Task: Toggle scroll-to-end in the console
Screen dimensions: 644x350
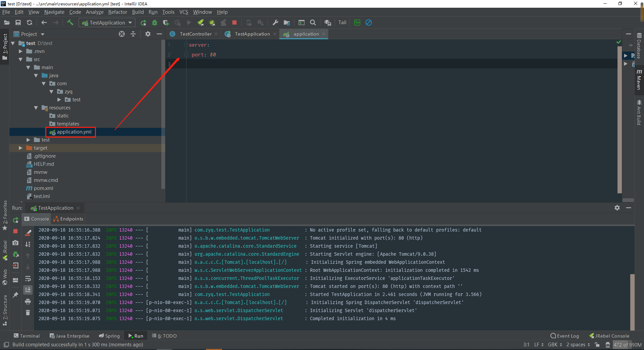Action: [x=28, y=290]
